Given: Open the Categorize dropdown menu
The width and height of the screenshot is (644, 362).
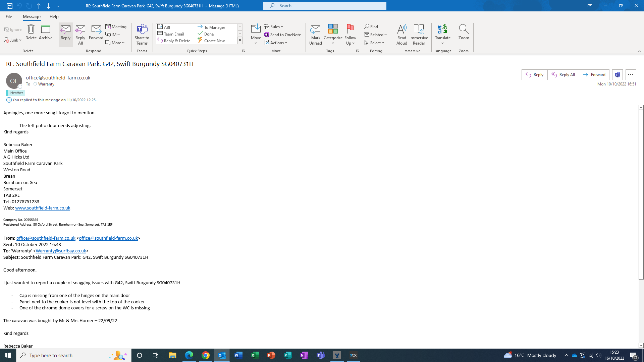Looking at the screenshot, I should click(333, 43).
